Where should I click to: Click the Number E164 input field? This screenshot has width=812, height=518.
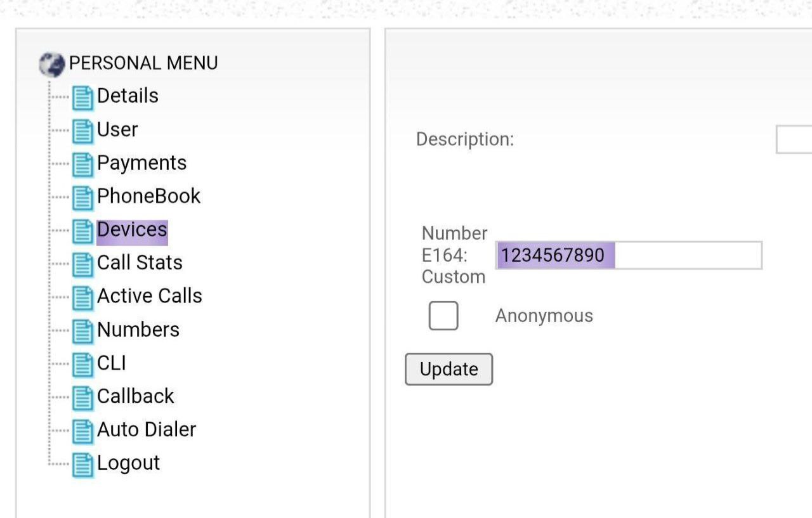pos(628,256)
